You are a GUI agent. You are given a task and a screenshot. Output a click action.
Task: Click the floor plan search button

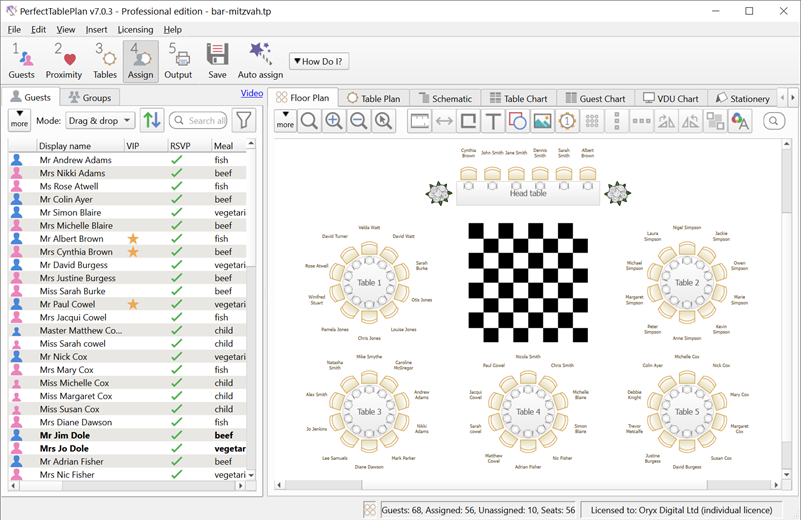pos(774,121)
